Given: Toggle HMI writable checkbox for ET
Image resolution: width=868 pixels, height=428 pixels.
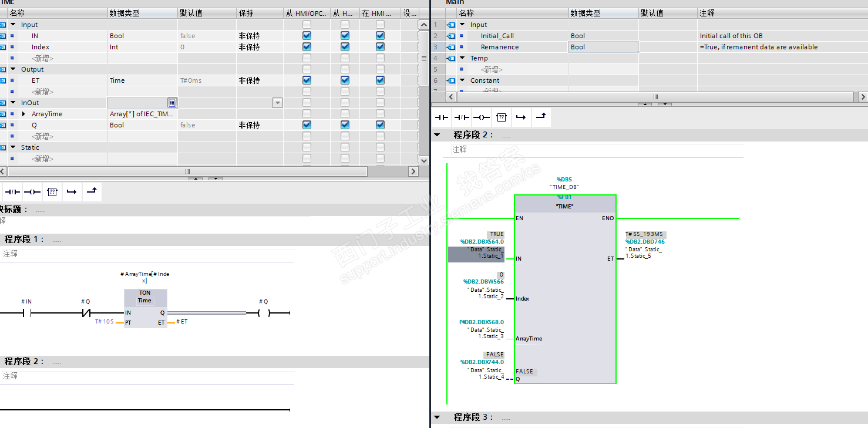Looking at the screenshot, I should tap(345, 80).
